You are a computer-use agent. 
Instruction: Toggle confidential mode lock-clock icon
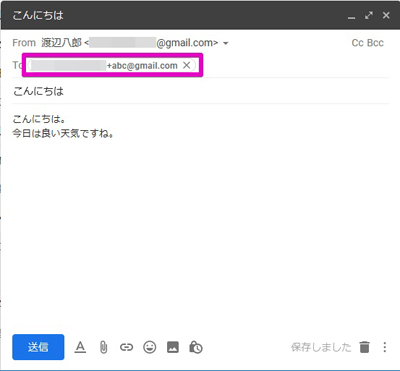coord(196,347)
